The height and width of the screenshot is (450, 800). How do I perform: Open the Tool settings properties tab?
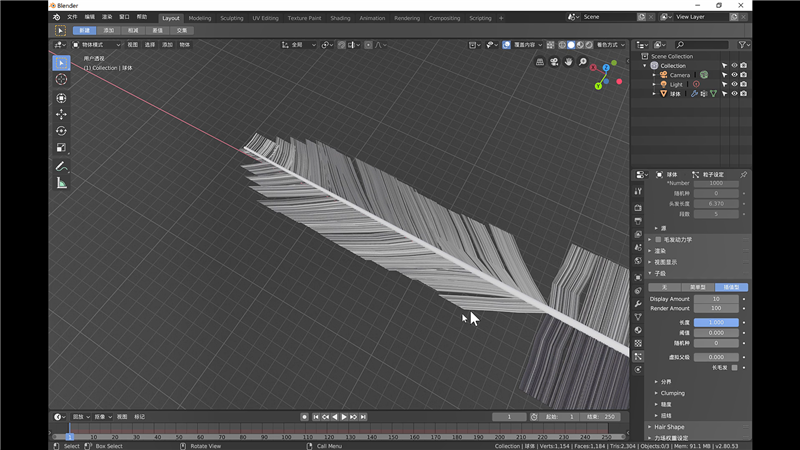638,191
